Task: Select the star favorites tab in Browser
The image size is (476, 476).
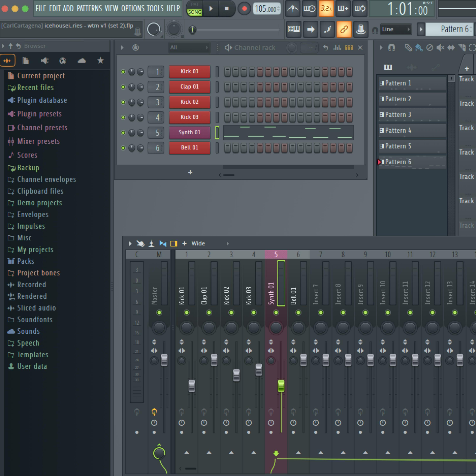Action: point(100,61)
